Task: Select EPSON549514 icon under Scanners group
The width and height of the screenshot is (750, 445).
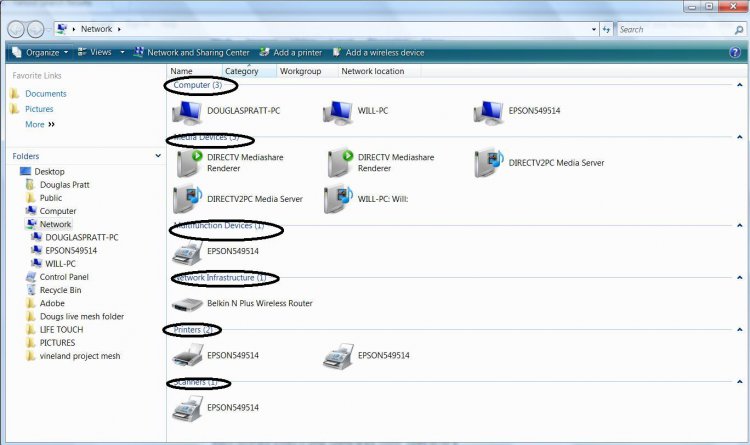Action: (x=187, y=409)
